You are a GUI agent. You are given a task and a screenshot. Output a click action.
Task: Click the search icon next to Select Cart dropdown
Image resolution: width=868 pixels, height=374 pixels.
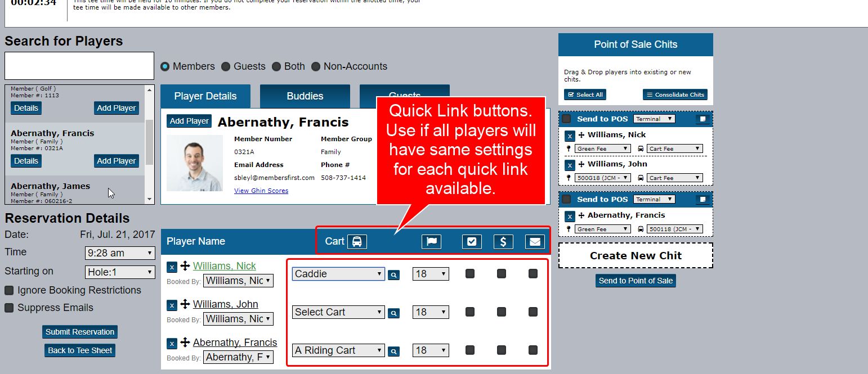coord(393,313)
